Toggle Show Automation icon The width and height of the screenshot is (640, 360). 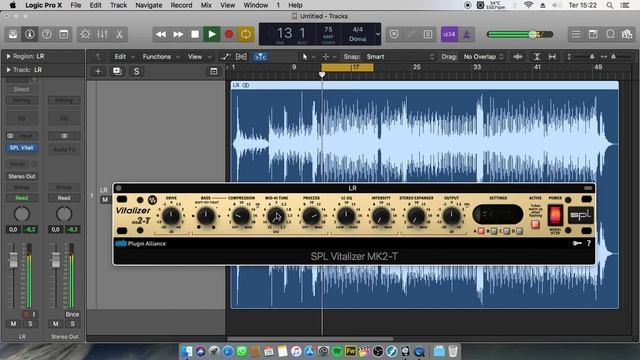point(225,57)
